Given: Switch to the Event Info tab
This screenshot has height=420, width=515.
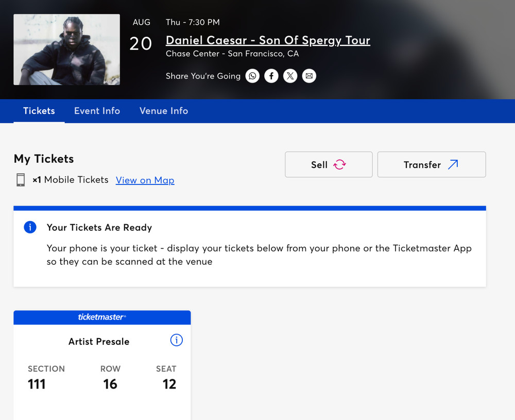Looking at the screenshot, I should click(97, 111).
